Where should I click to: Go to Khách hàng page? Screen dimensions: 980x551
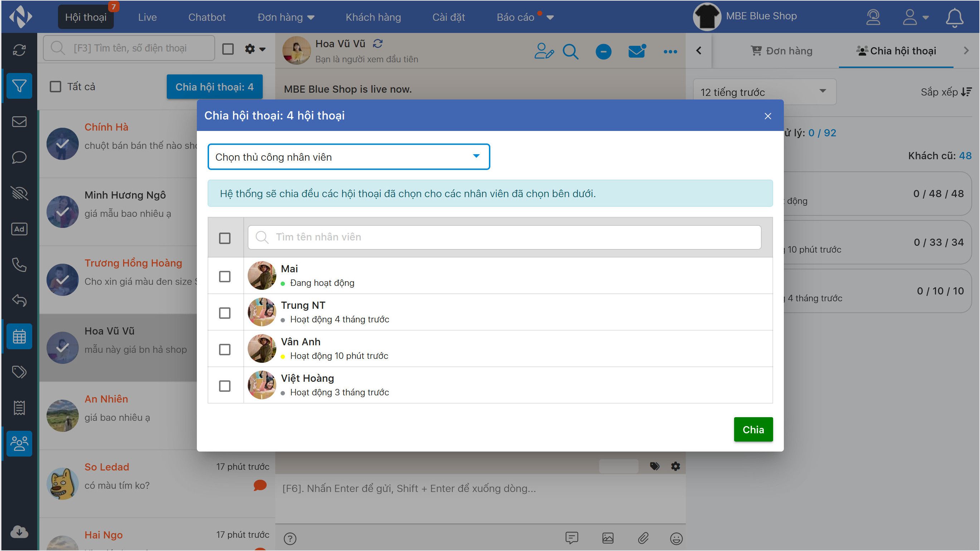pos(373,17)
